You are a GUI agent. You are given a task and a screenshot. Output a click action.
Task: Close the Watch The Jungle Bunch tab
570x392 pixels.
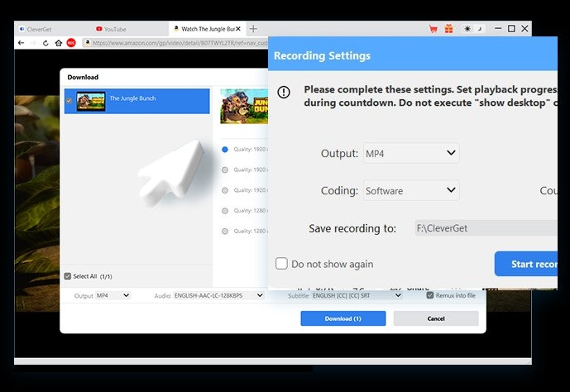pos(238,29)
